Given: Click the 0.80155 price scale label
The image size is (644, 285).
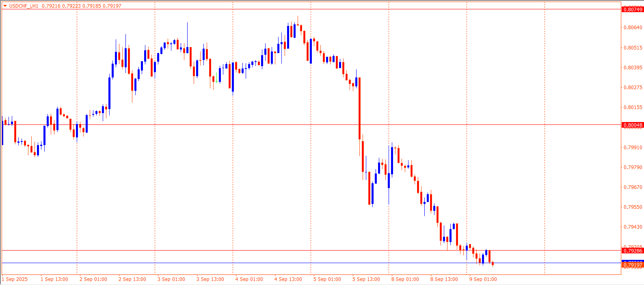Looking at the screenshot, I should point(633,107).
